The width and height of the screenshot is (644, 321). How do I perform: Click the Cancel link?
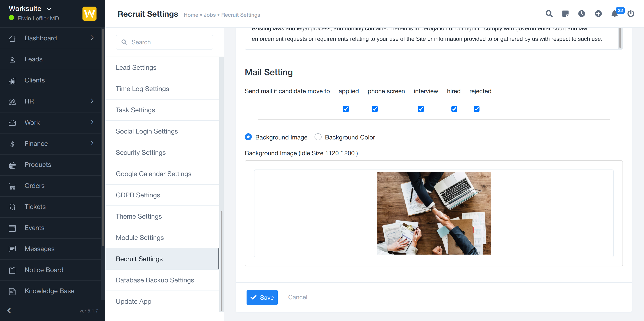tap(297, 297)
